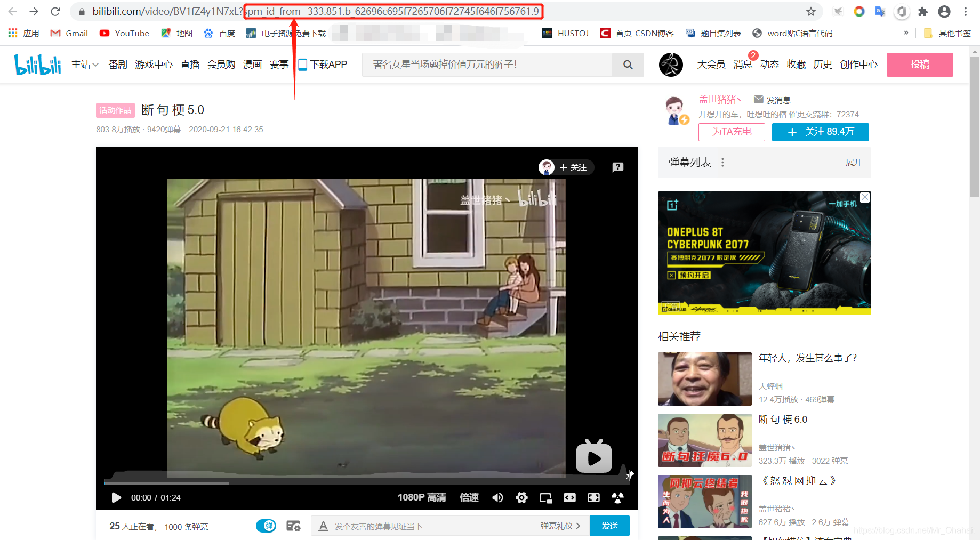980x540 pixels.
Task: Open 会员购 in the navigation
Action: click(x=221, y=65)
